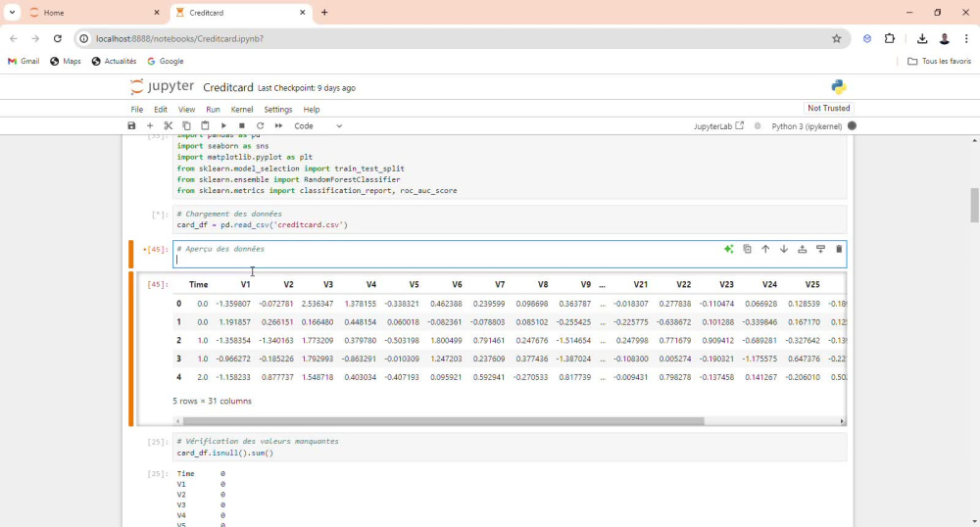Click the notebook vertical scrollbar thumb

pyautogui.click(x=974, y=205)
